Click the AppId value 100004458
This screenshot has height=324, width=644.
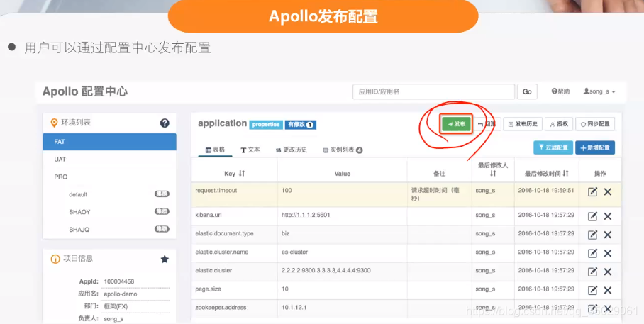coord(118,281)
